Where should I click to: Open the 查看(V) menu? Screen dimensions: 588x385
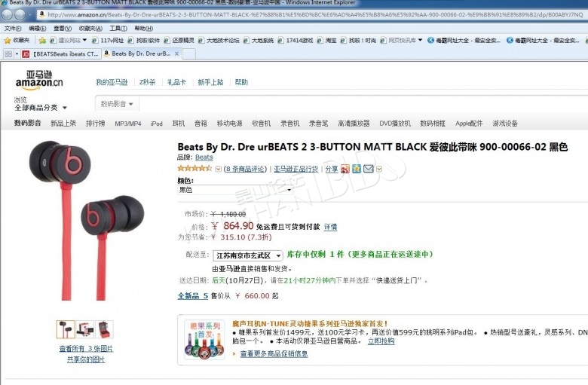coord(63,29)
